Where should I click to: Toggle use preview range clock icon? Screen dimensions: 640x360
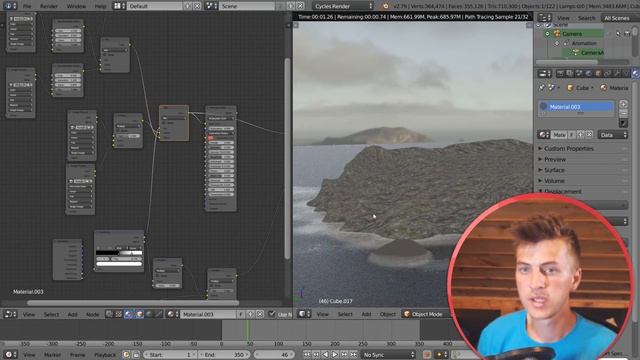(127, 355)
